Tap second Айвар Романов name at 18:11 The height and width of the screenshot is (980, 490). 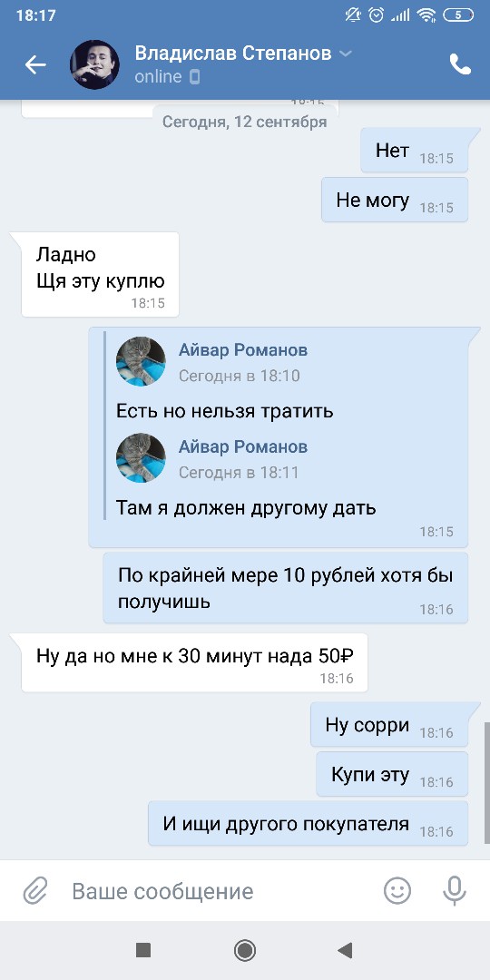click(x=243, y=446)
